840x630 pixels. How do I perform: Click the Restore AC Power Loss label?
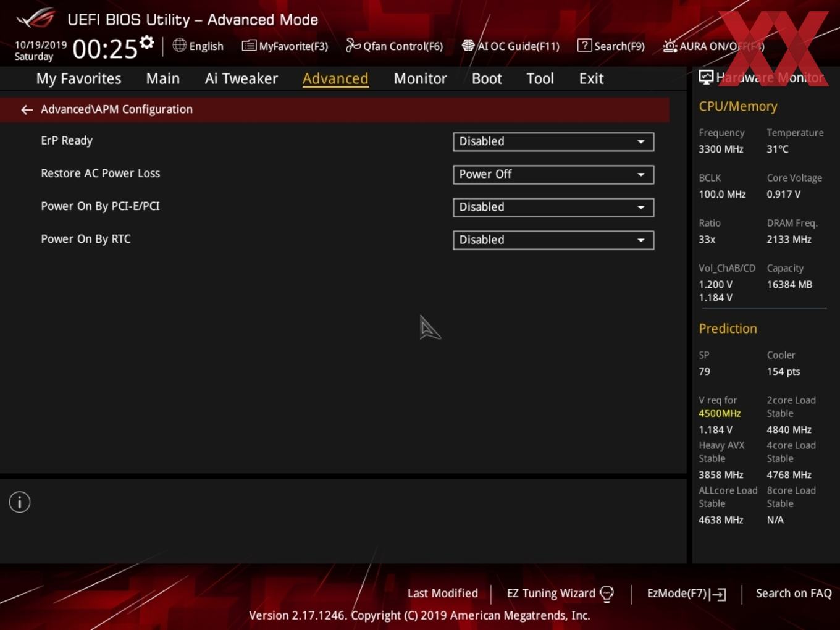click(101, 174)
